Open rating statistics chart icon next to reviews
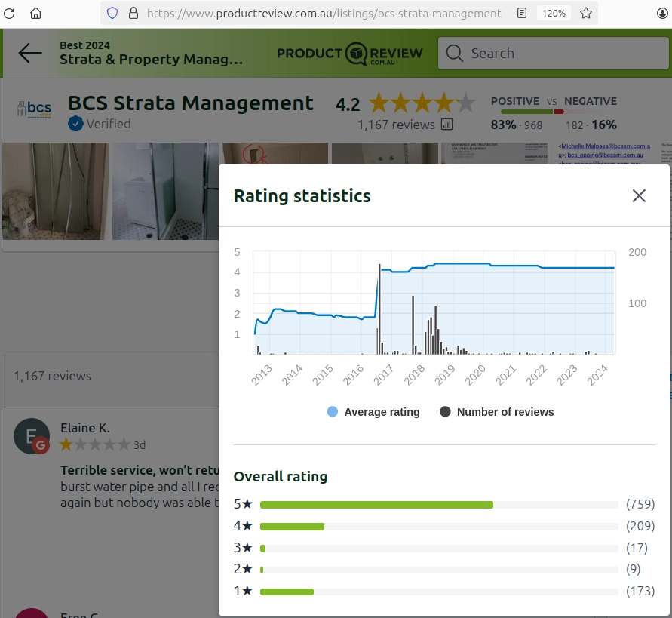The image size is (672, 618). click(x=447, y=125)
